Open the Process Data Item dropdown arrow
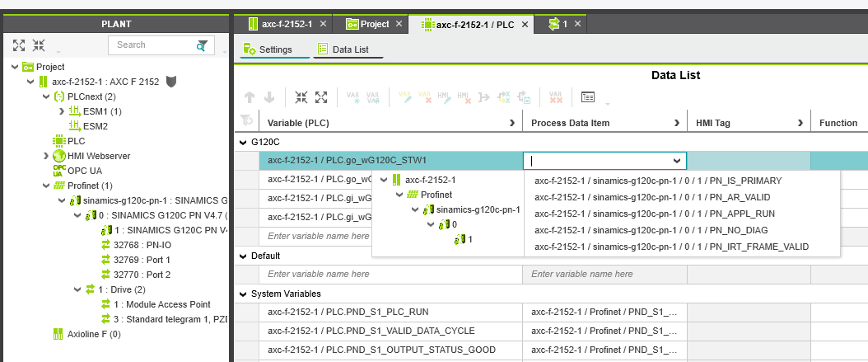868x362 pixels. click(676, 161)
